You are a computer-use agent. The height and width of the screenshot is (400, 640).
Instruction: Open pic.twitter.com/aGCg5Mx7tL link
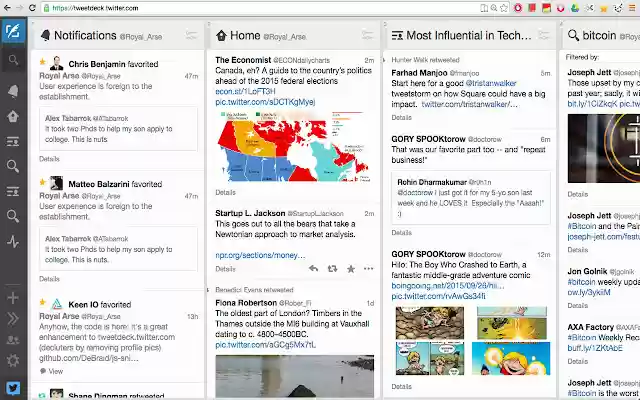point(265,345)
